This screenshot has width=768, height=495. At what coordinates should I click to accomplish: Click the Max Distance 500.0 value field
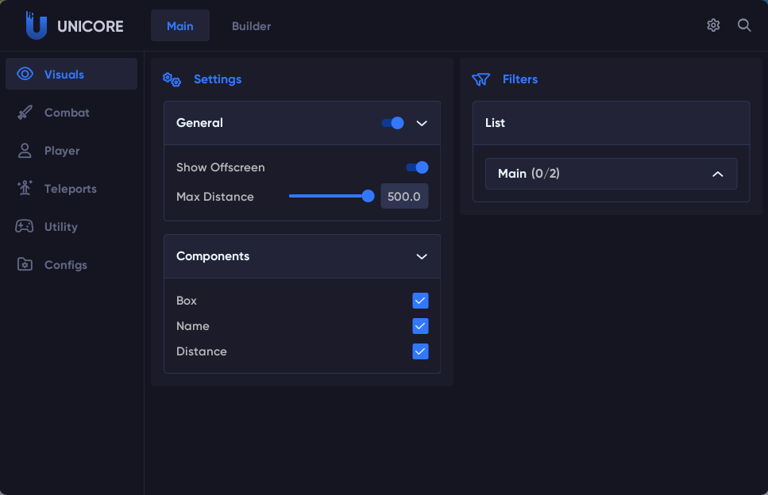(x=405, y=196)
